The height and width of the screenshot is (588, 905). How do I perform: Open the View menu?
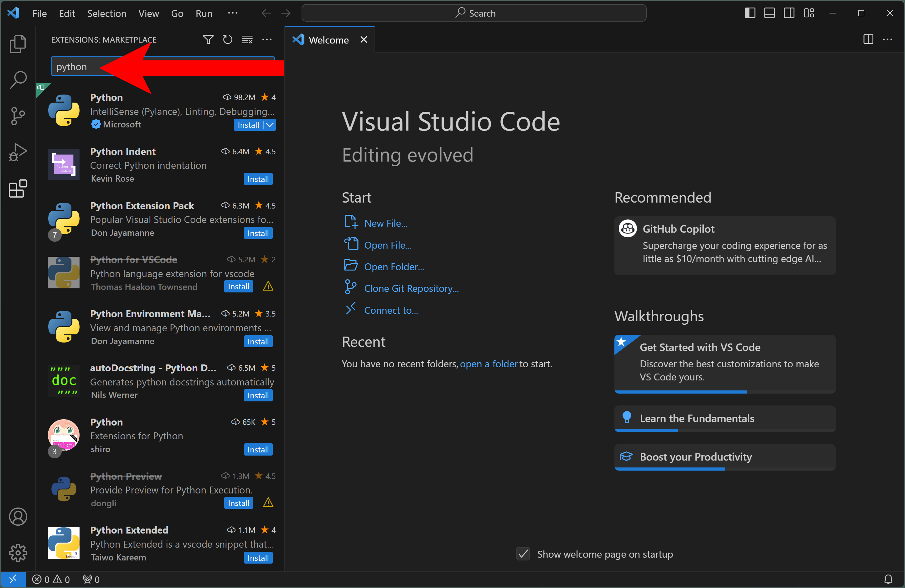click(x=149, y=13)
